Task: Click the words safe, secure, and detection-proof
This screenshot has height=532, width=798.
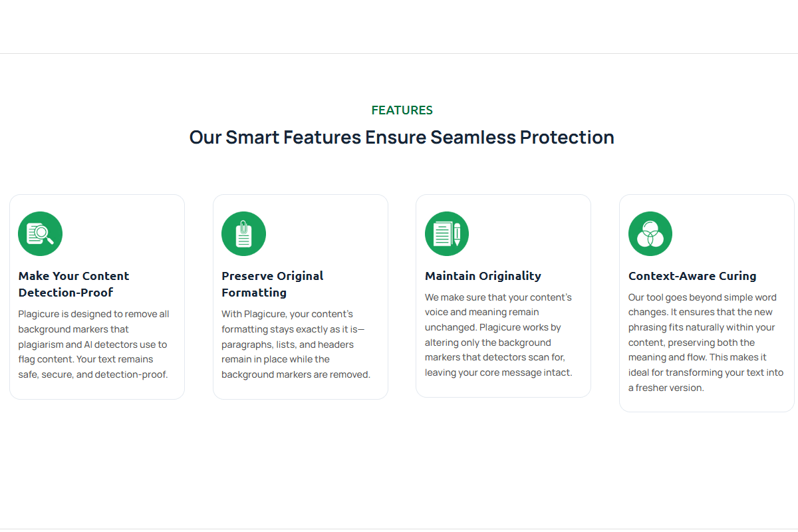Action: coord(93,374)
